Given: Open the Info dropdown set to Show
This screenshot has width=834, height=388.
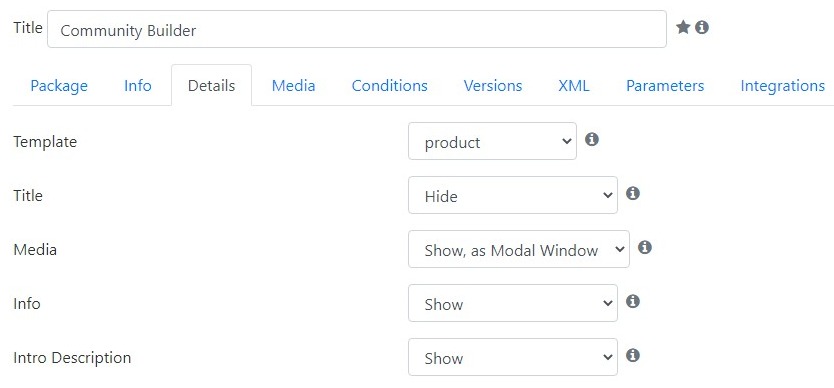Looking at the screenshot, I should click(x=513, y=303).
